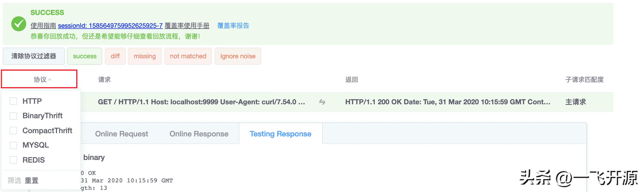The width and height of the screenshot is (644, 192).
Task: Click the 31 Mar 2020 10:15:59 GMT line
Action: click(127, 181)
